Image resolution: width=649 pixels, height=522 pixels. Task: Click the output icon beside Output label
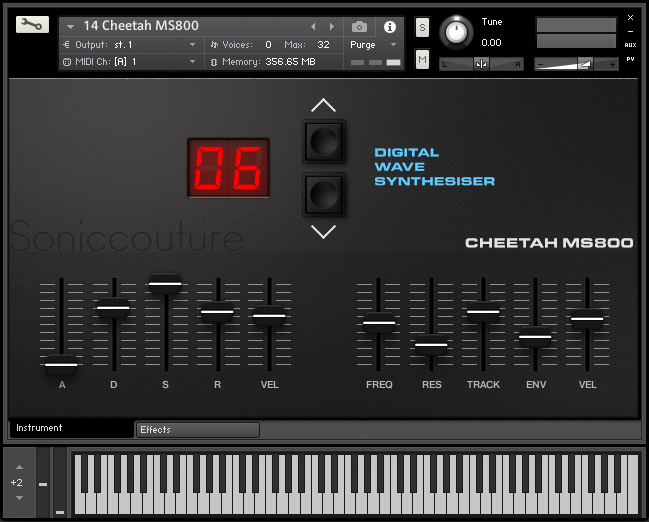[x=66, y=44]
